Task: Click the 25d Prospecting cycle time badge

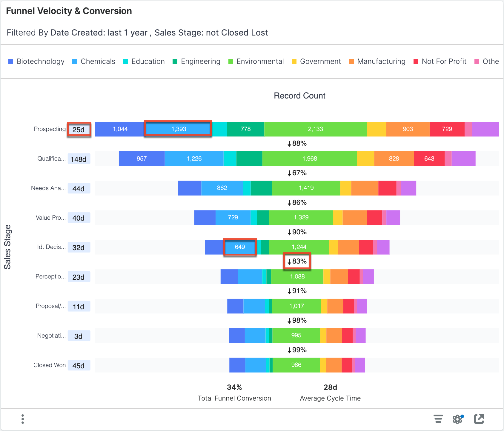Action: (x=79, y=129)
